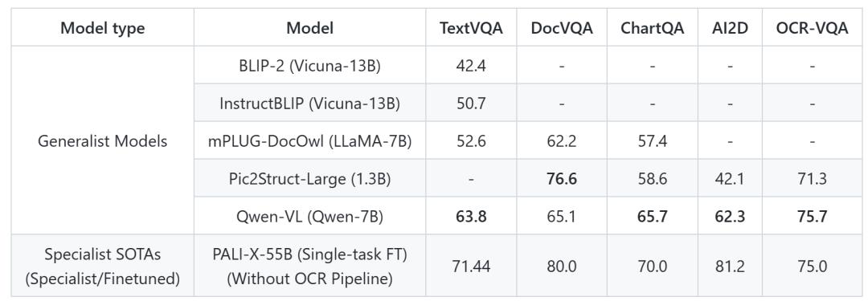Click the PALI-X-55B model cell

(310, 266)
